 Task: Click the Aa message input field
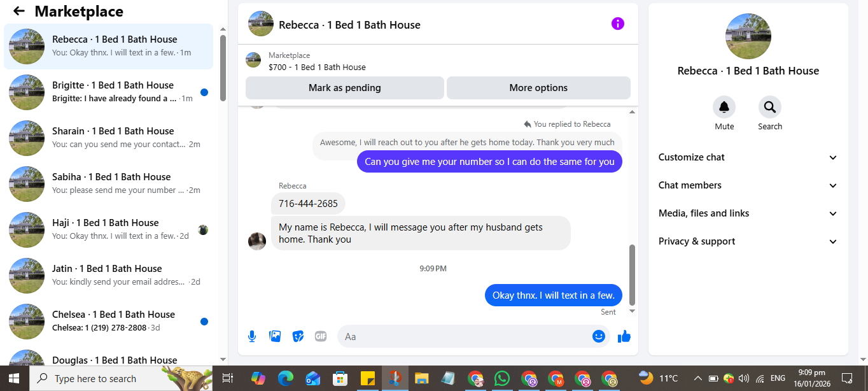[465, 336]
